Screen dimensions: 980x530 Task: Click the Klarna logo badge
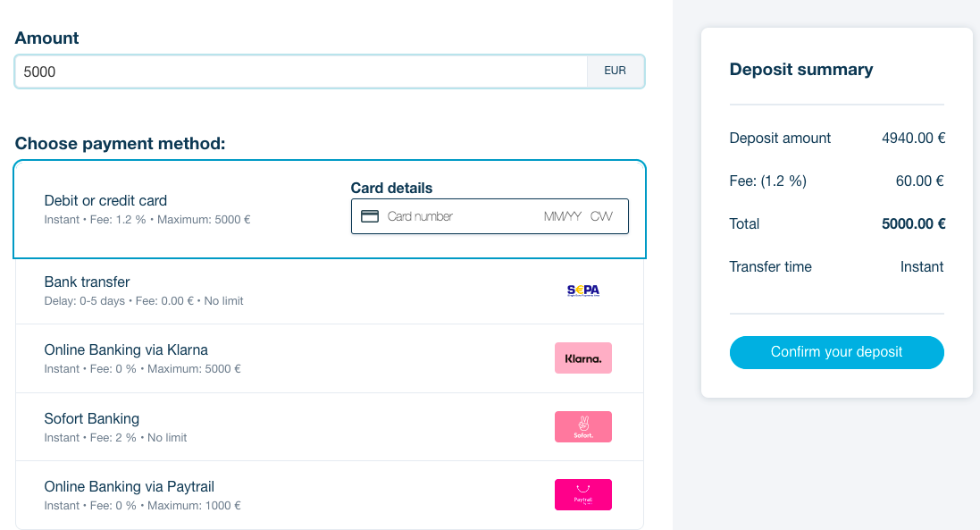tap(583, 358)
